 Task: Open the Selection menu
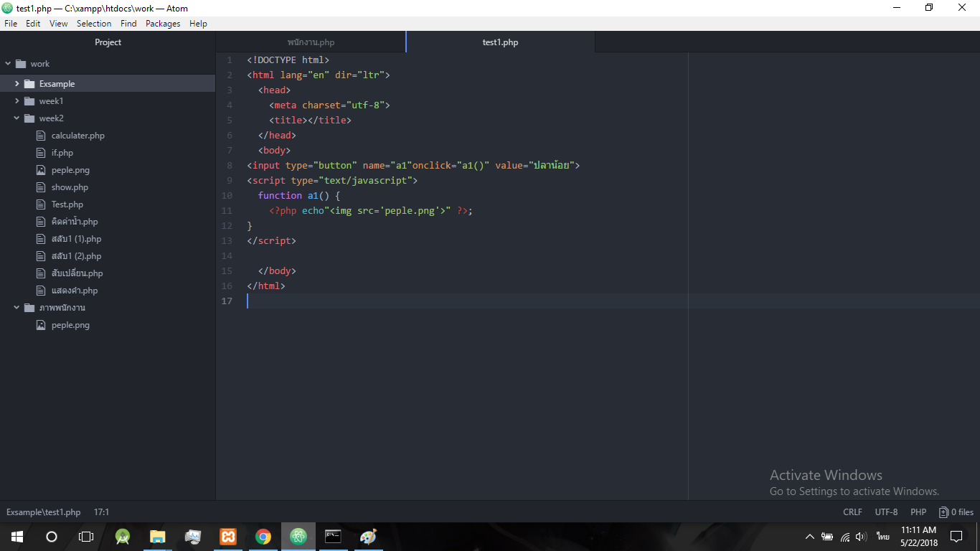[x=94, y=24]
